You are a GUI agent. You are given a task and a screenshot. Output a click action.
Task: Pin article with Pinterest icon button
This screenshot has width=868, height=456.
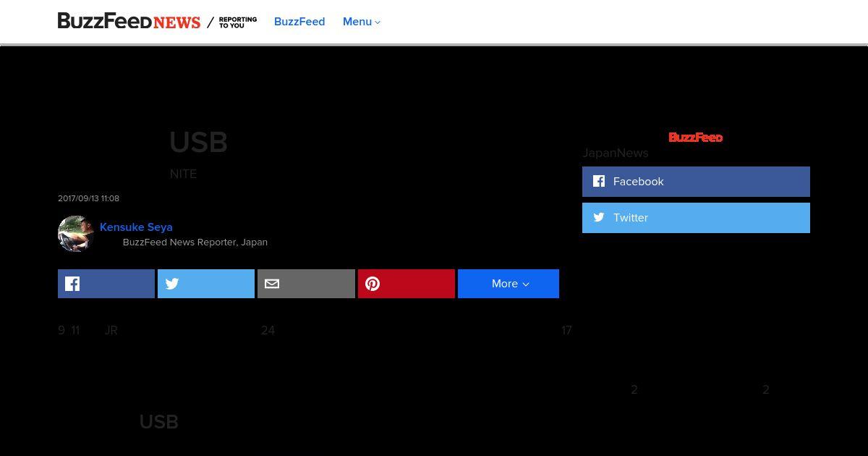point(407,284)
